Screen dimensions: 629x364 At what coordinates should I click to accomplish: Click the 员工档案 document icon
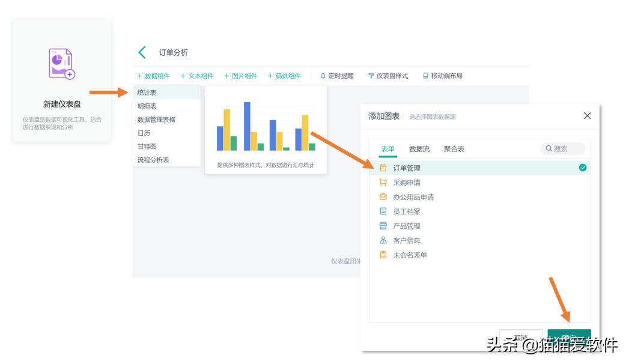383,211
